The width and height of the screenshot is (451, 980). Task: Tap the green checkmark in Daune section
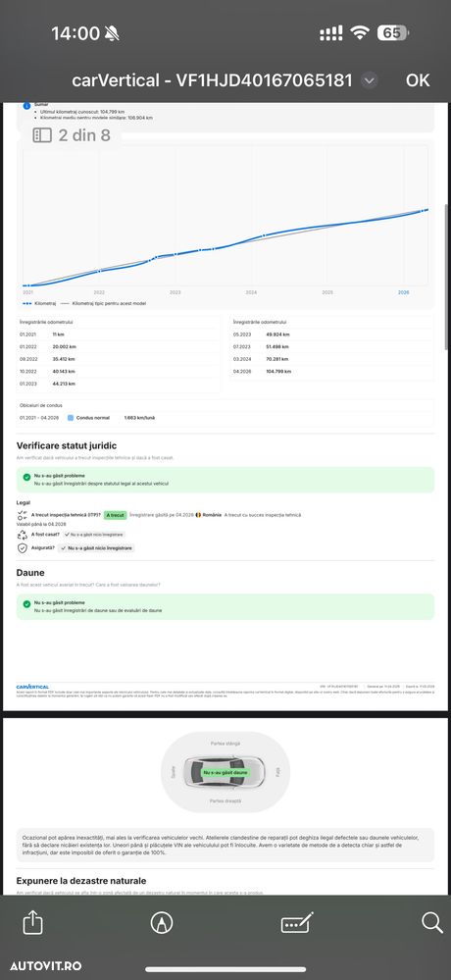26,604
